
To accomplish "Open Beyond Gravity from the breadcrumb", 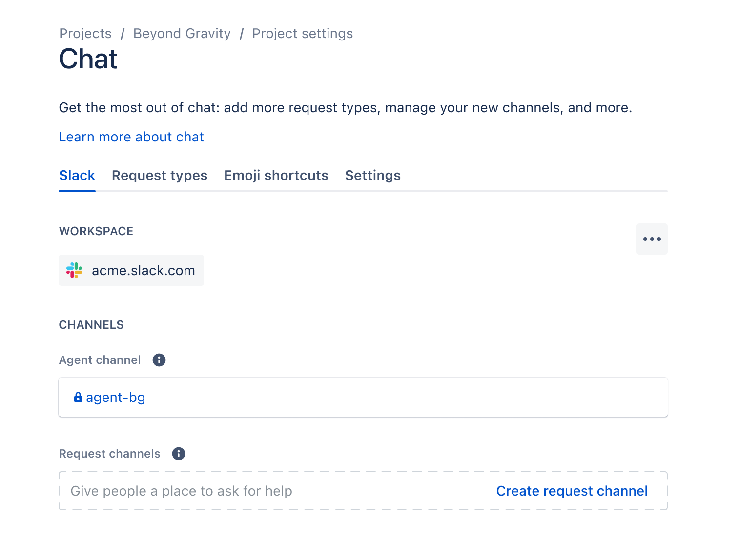I will tap(182, 33).
